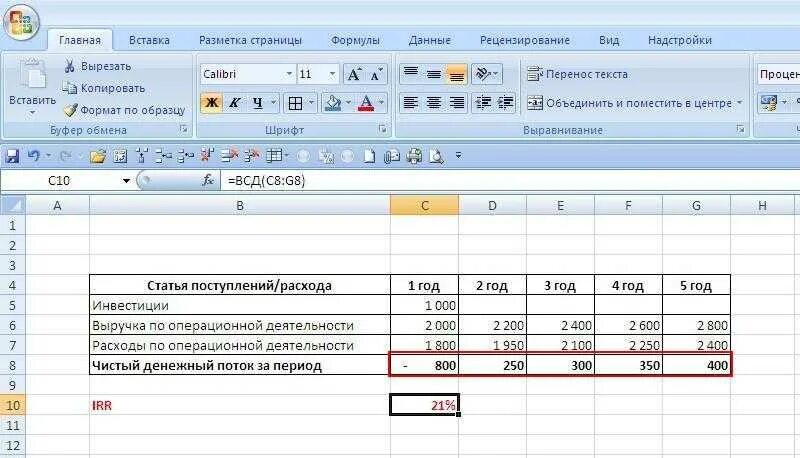Toggle top vertical alignment
Screen dimensions: 800x458
411,74
